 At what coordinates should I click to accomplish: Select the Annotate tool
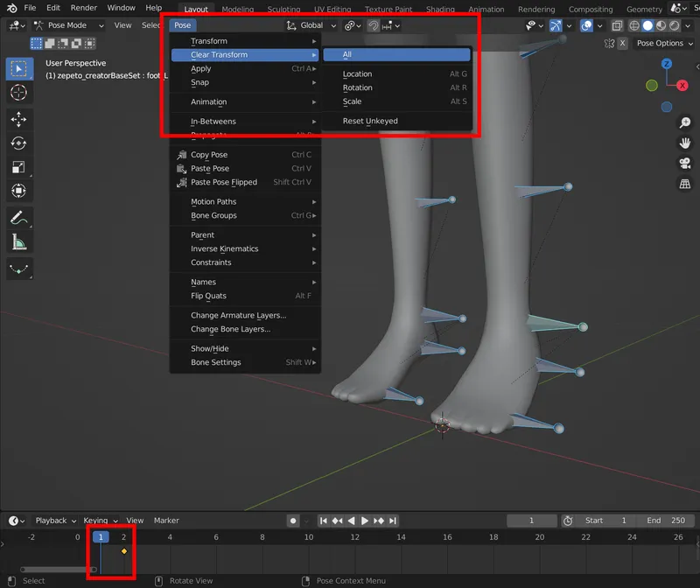[x=19, y=215]
